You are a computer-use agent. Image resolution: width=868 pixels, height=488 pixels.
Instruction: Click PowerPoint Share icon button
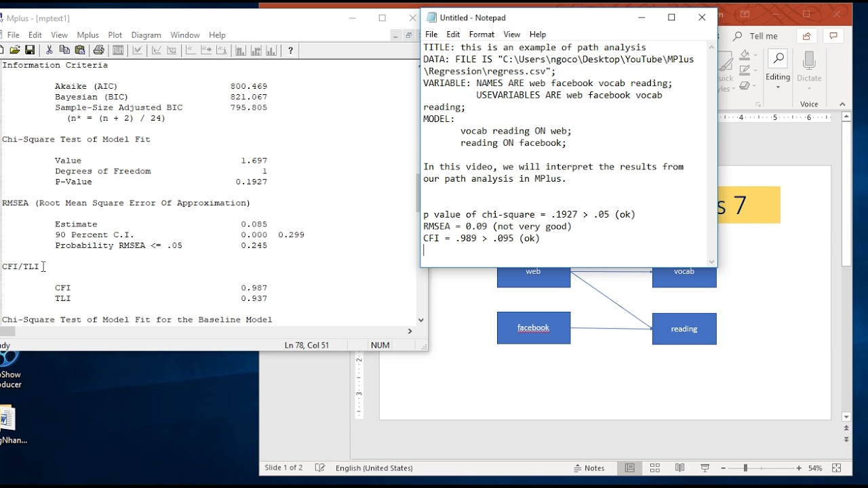(x=806, y=36)
